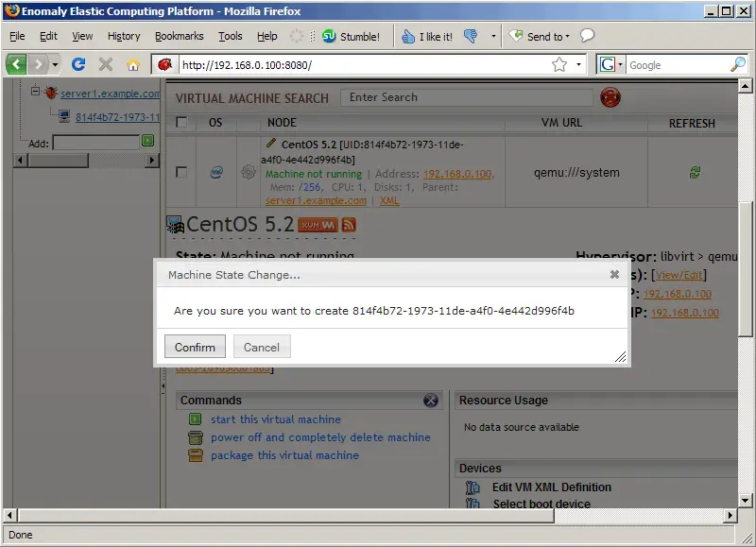Screen dimensions: 756x547
Task: Click the vertical scrollbar down arrow
Action: click(x=745, y=501)
